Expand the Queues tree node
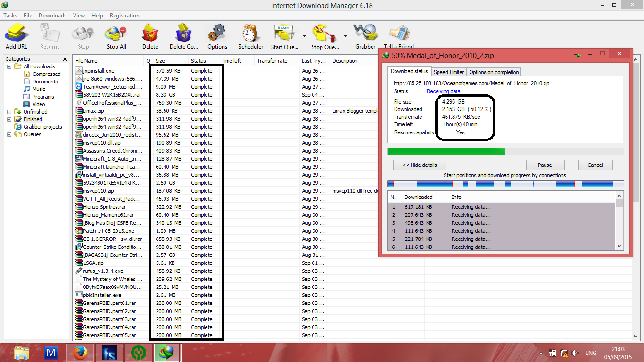The height and width of the screenshot is (362, 644). point(9,134)
